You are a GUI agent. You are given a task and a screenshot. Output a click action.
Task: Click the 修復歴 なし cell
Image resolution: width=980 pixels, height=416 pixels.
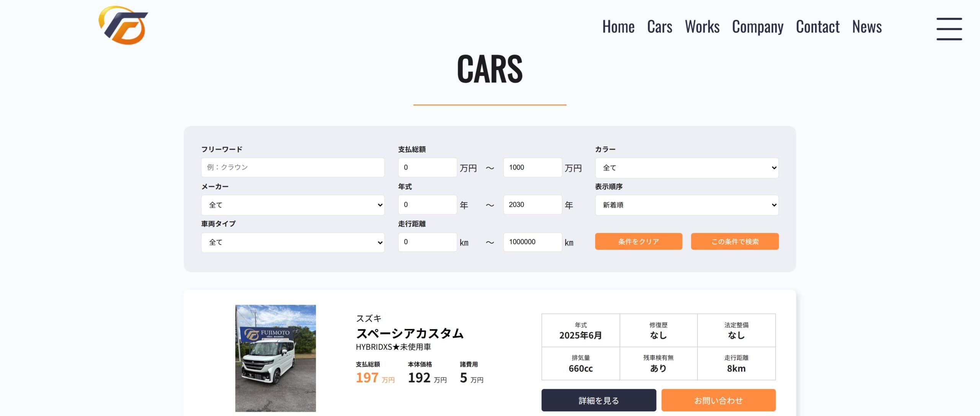(658, 331)
